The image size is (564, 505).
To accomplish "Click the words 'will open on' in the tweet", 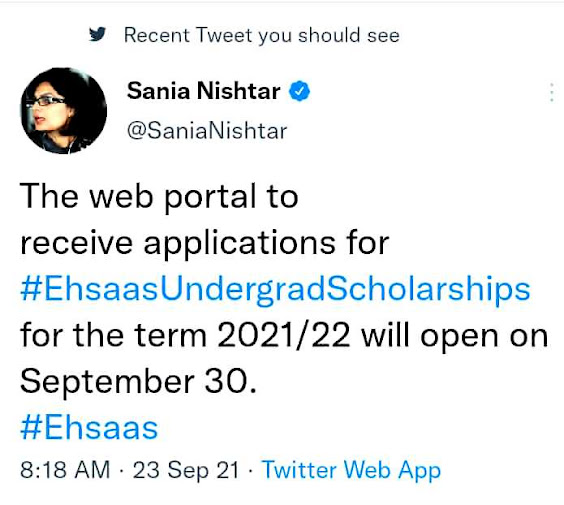I will click(x=455, y=337).
